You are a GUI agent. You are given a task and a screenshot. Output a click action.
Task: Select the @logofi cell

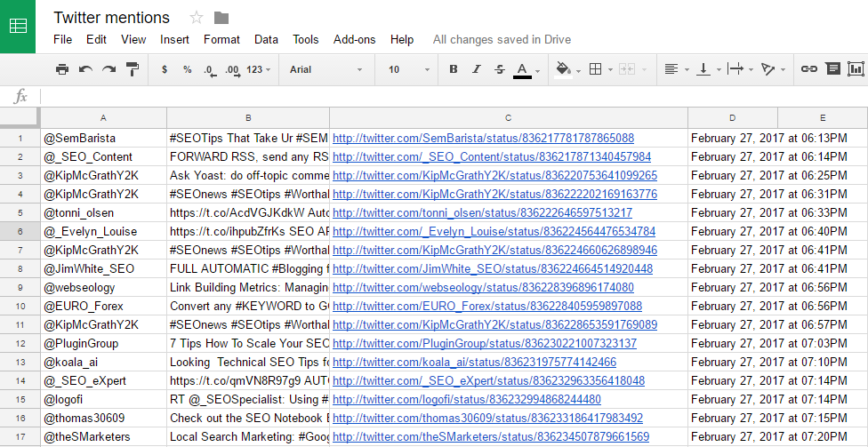pyautogui.click(x=103, y=399)
